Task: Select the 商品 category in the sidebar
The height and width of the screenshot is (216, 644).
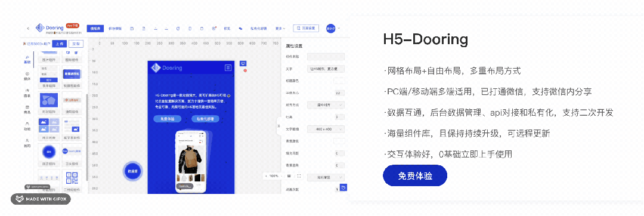Action: click(27, 109)
